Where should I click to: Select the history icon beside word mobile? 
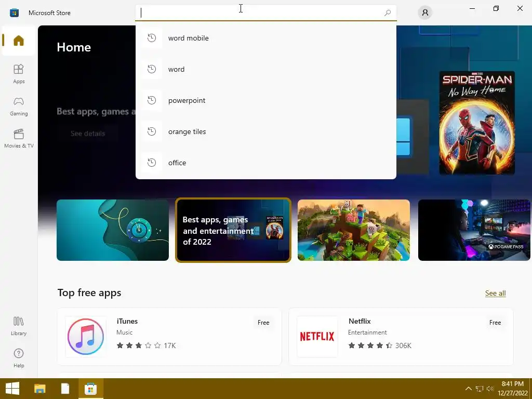point(152,38)
